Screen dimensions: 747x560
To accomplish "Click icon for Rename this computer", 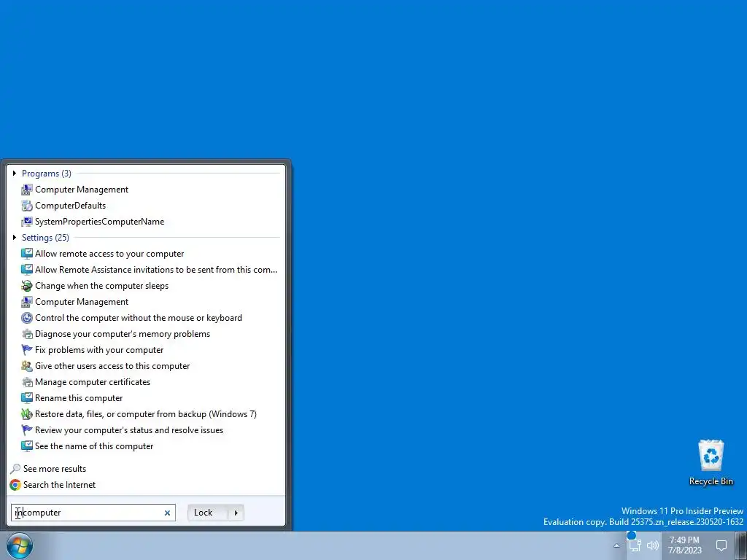I will pos(27,398).
